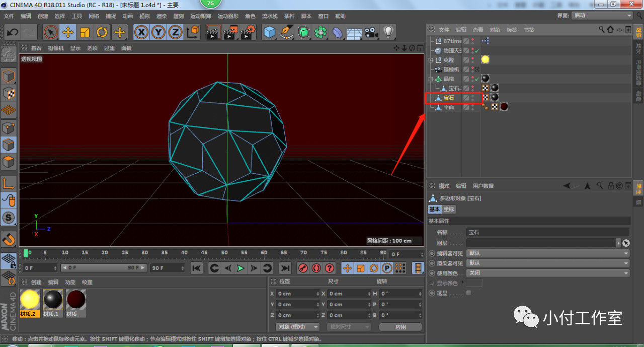
Task: Jump to the animation start
Action: [197, 268]
